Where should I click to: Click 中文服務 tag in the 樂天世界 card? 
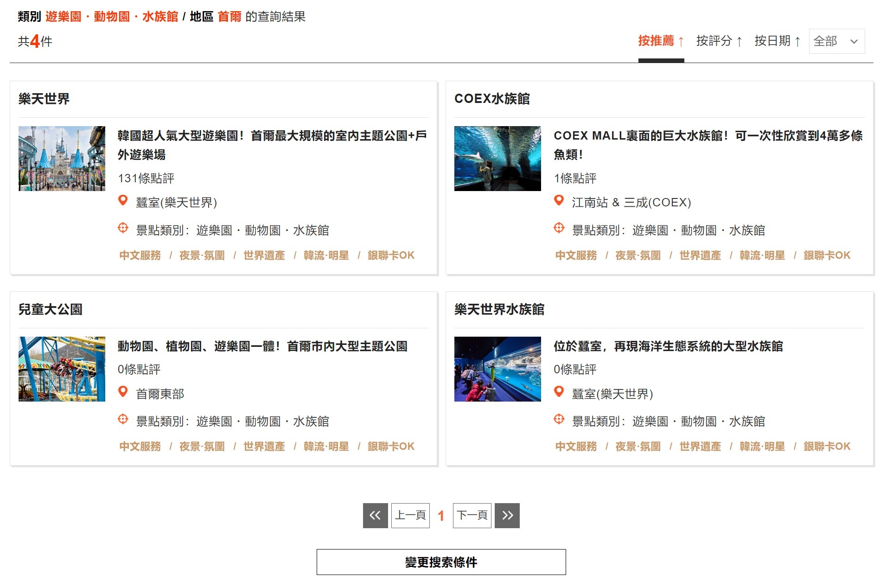[x=140, y=256]
